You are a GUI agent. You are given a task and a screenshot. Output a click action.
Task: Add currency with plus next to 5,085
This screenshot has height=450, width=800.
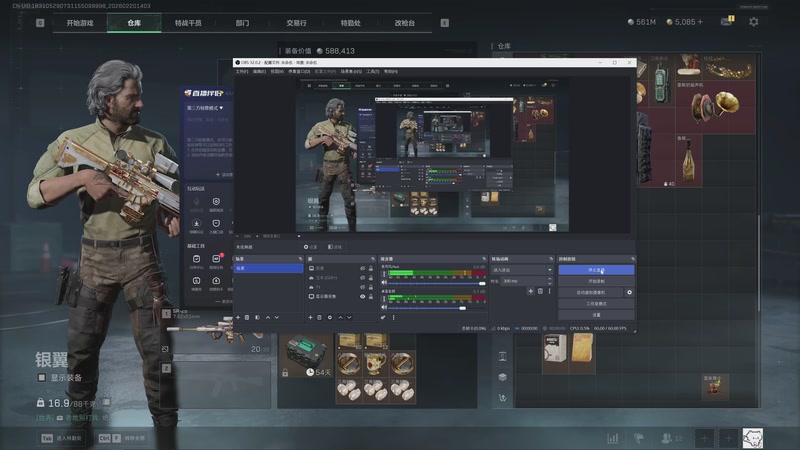699,22
